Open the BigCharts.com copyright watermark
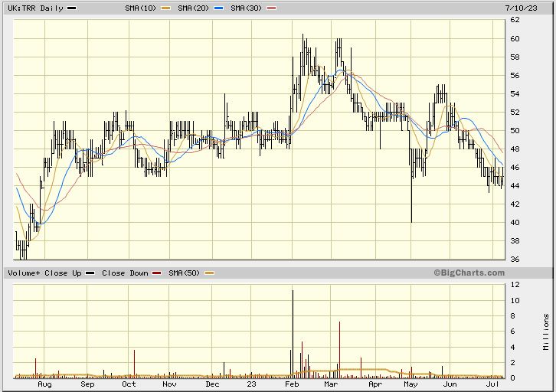556x392 pixels. pyautogui.click(x=469, y=273)
